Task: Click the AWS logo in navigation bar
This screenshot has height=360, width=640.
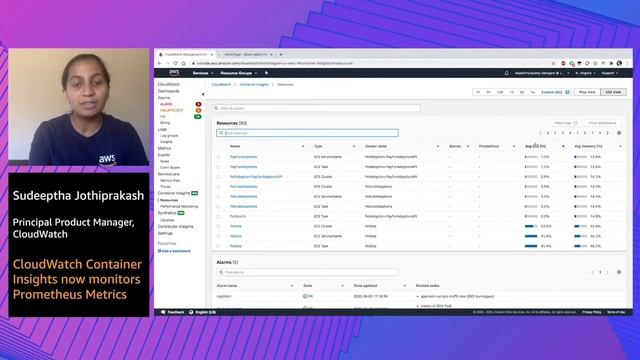Action: (x=174, y=73)
